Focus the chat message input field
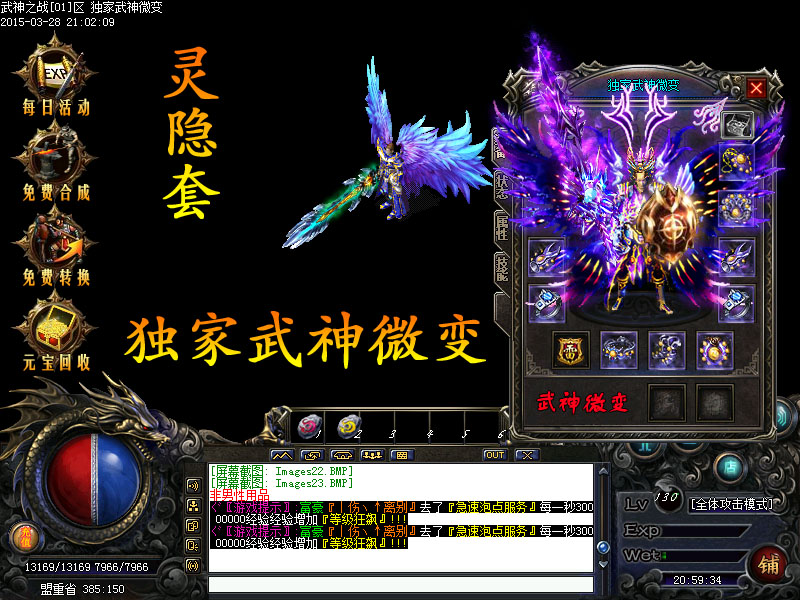This screenshot has width=800, height=600. [x=401, y=585]
